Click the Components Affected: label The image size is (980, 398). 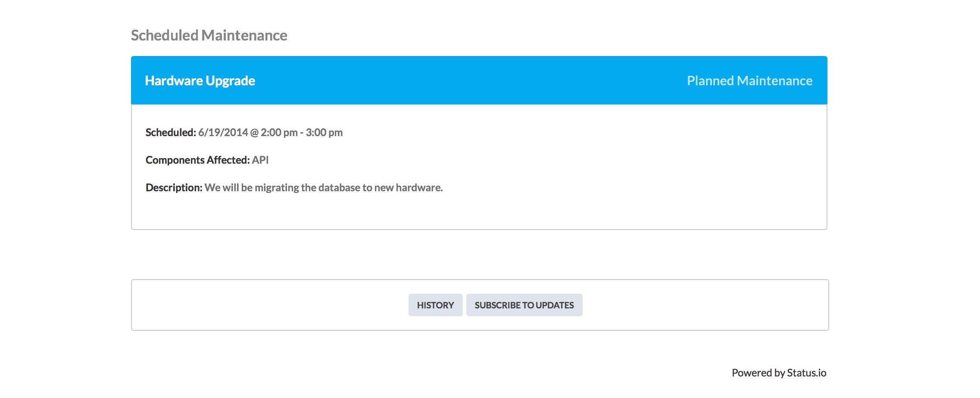[x=197, y=160]
